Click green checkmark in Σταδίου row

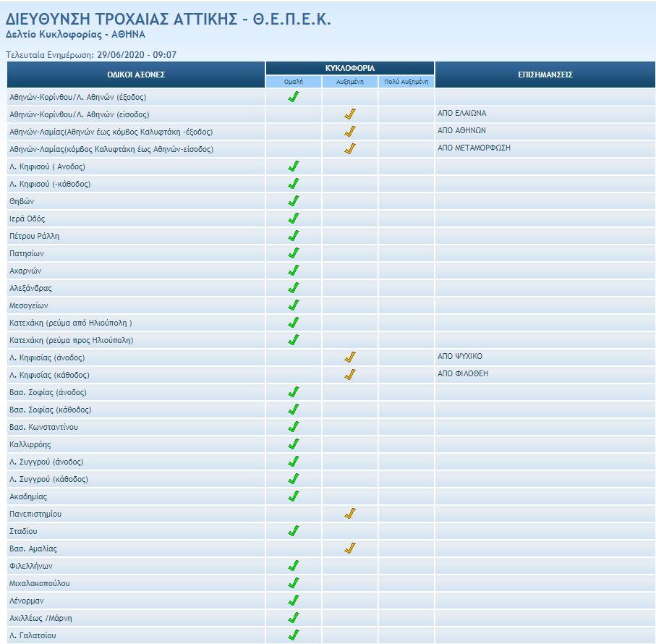pyautogui.click(x=294, y=531)
